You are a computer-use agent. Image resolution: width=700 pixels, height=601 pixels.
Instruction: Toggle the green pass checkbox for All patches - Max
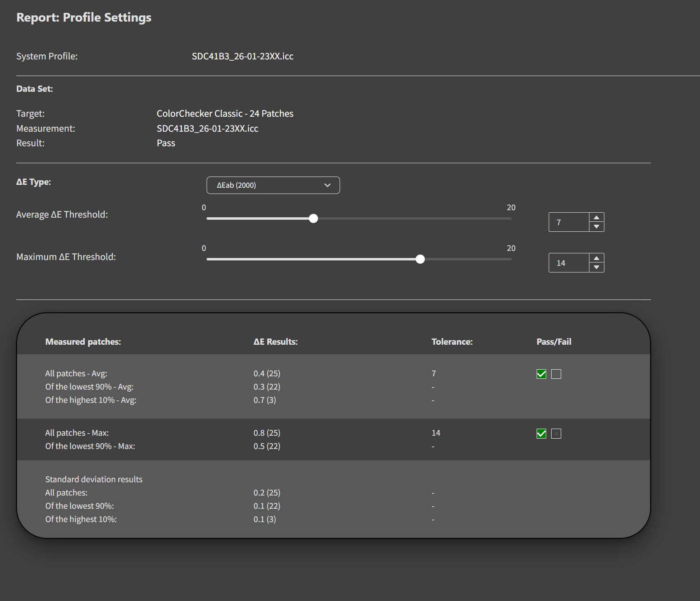541,434
